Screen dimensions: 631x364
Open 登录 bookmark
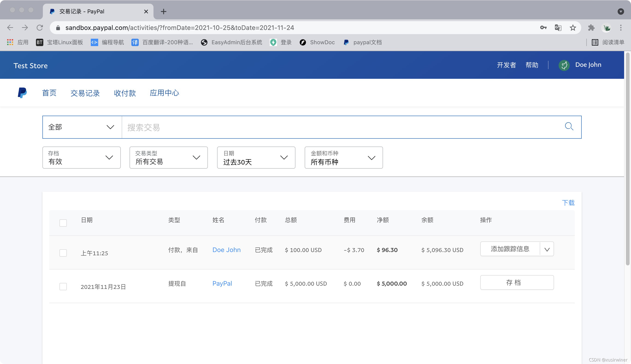(x=281, y=42)
